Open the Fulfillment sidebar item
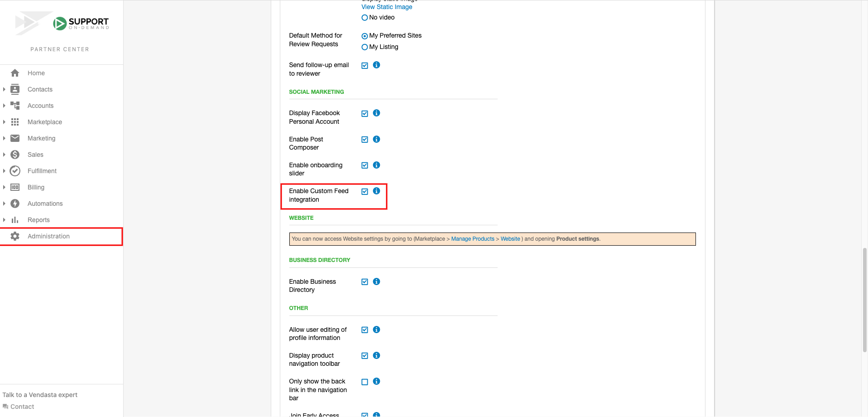 [62, 171]
